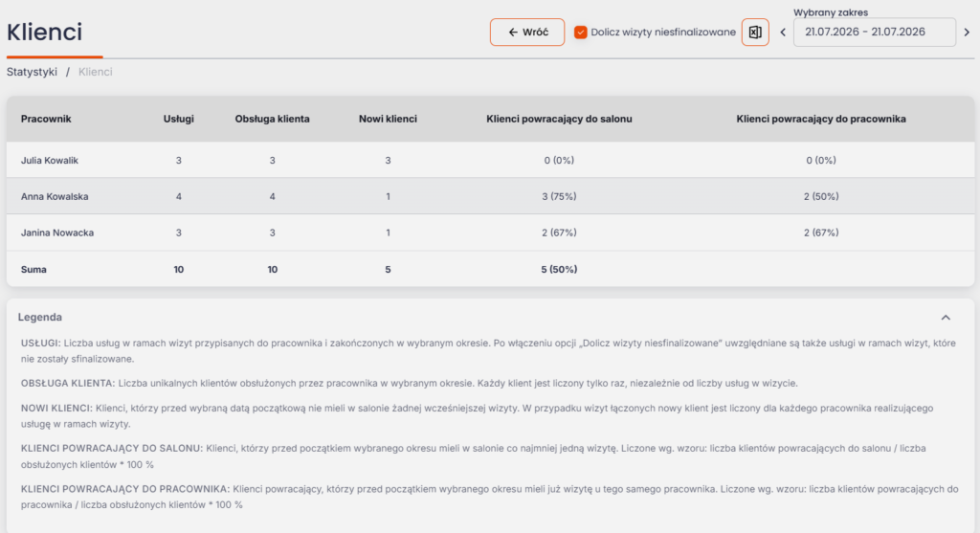Click the Wróć back button
Viewport: 980px width, 533px height.
point(527,32)
